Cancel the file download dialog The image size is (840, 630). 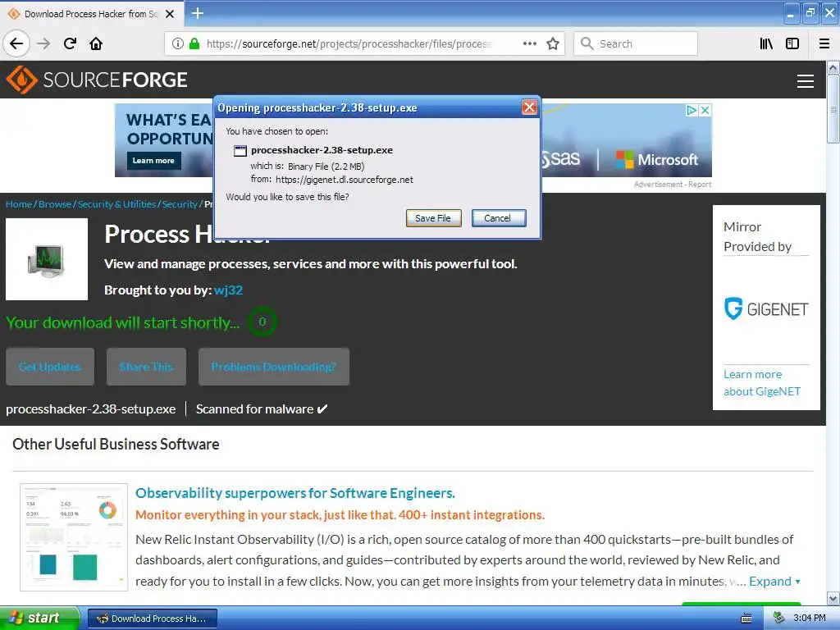(x=498, y=218)
